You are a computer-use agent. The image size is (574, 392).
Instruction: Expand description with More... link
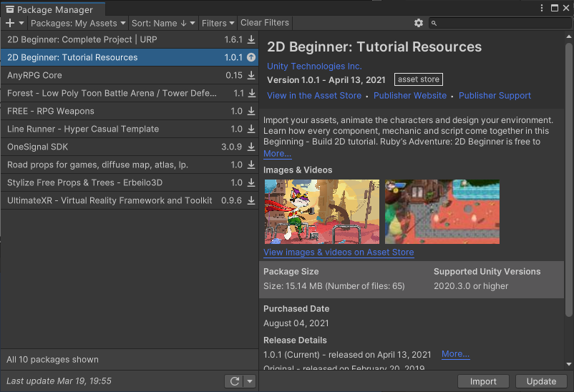pos(277,154)
